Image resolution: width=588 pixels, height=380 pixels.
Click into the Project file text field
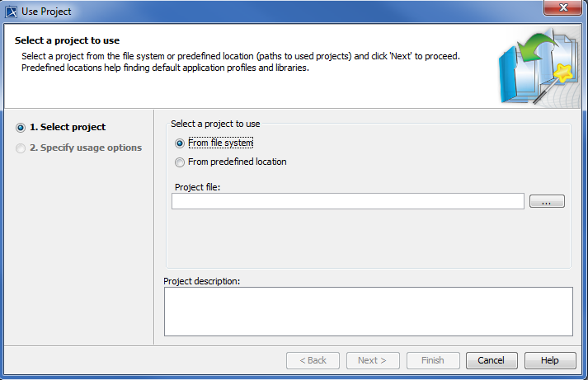coord(347,201)
